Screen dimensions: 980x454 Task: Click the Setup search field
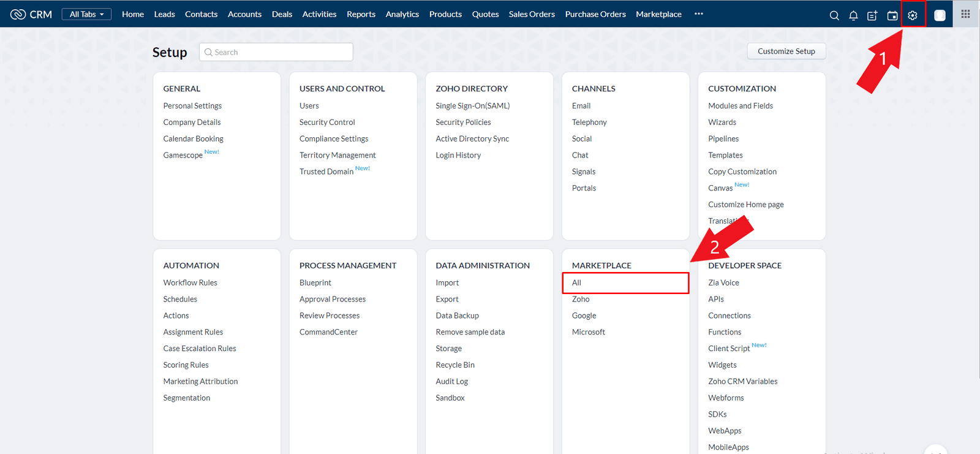click(276, 52)
